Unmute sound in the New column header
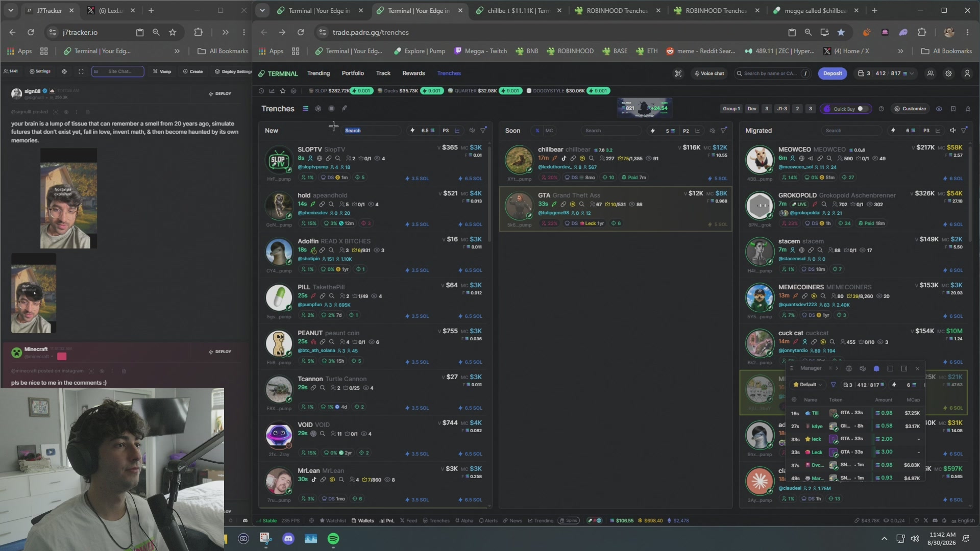980x551 pixels. pos(472,131)
